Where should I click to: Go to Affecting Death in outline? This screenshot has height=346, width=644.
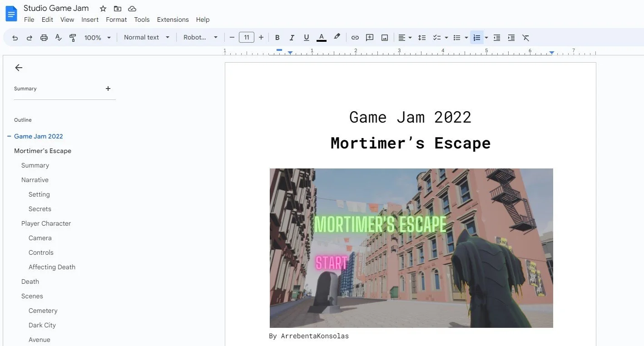(x=52, y=267)
